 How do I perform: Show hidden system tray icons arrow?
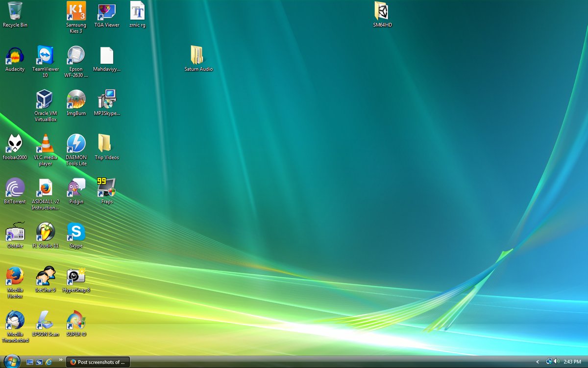538,362
